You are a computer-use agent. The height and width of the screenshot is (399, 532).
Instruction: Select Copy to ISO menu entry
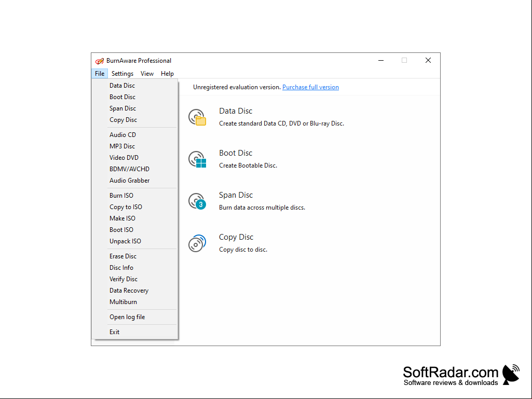coord(135,207)
